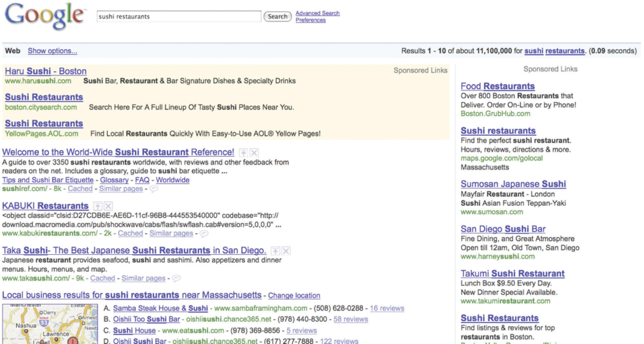The width and height of the screenshot is (644, 344).
Task: Click the Search button
Action: [278, 17]
